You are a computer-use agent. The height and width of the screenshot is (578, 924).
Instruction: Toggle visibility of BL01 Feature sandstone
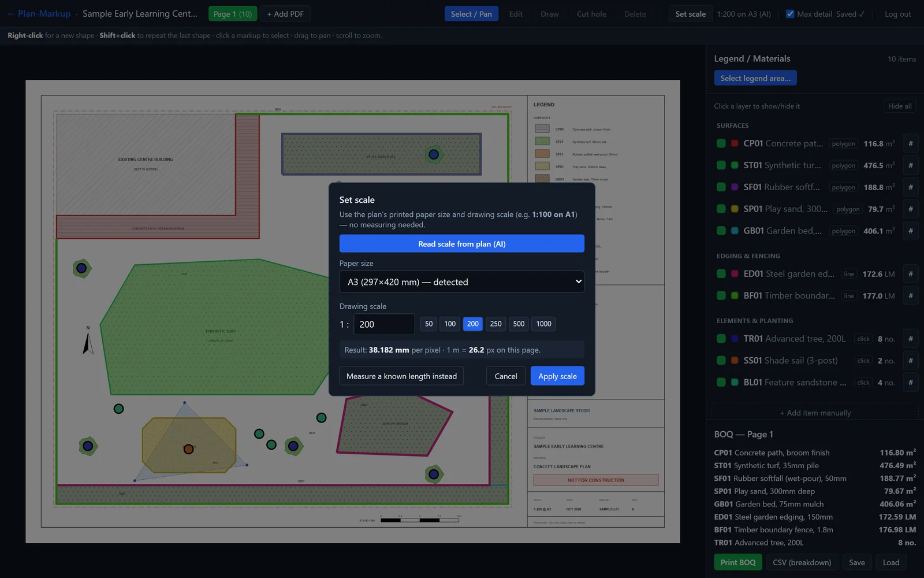pos(721,382)
